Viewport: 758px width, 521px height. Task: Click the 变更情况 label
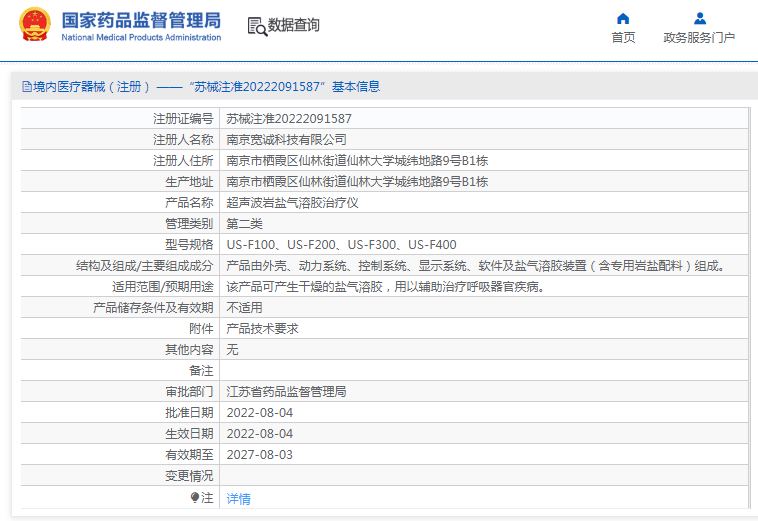189,476
